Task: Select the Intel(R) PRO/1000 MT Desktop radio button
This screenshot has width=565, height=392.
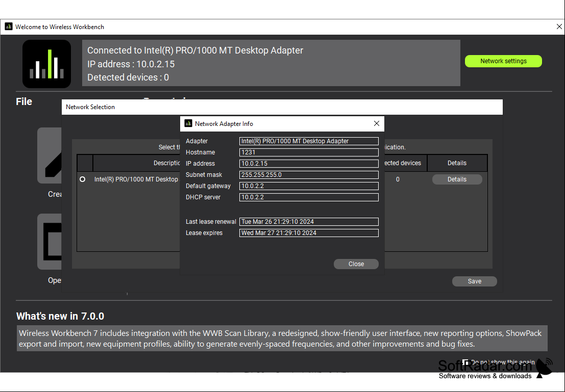Action: pos(83,179)
